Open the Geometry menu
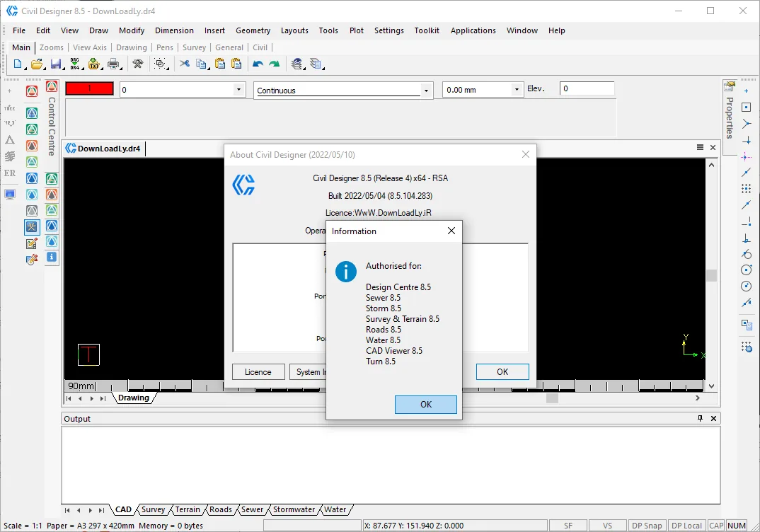 [253, 30]
